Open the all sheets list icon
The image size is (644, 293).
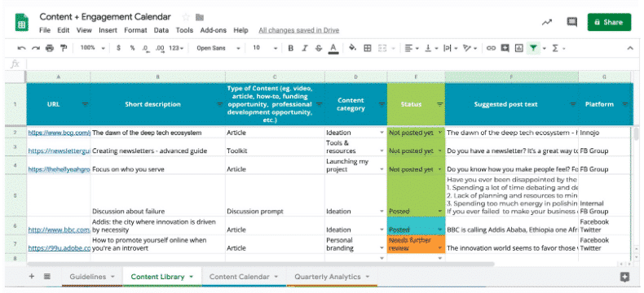pyautogui.click(x=47, y=277)
